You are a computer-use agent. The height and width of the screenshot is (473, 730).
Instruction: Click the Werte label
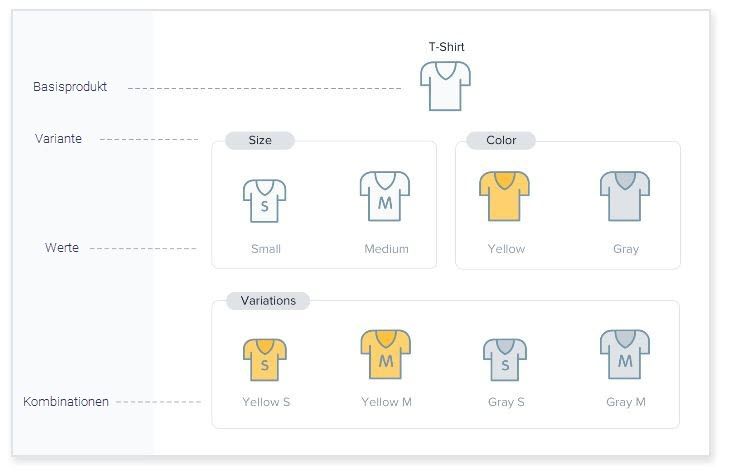coord(62,247)
